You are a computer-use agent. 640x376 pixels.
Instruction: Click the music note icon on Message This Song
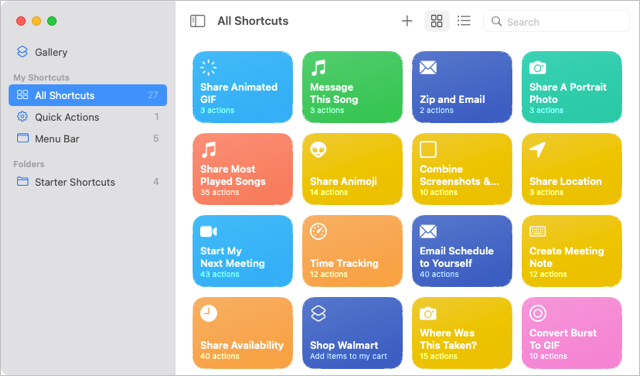coord(318,68)
